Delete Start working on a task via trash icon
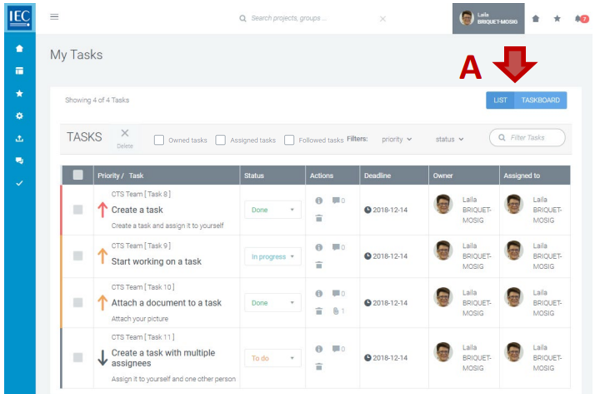This screenshot has width=595, height=394. (x=319, y=265)
